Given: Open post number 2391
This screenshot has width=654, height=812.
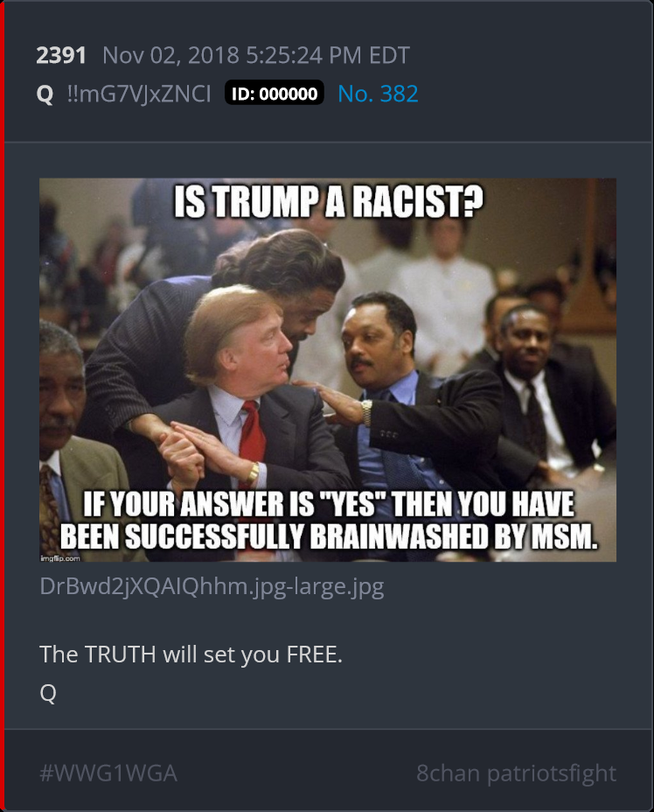Looking at the screenshot, I should 61,55.
